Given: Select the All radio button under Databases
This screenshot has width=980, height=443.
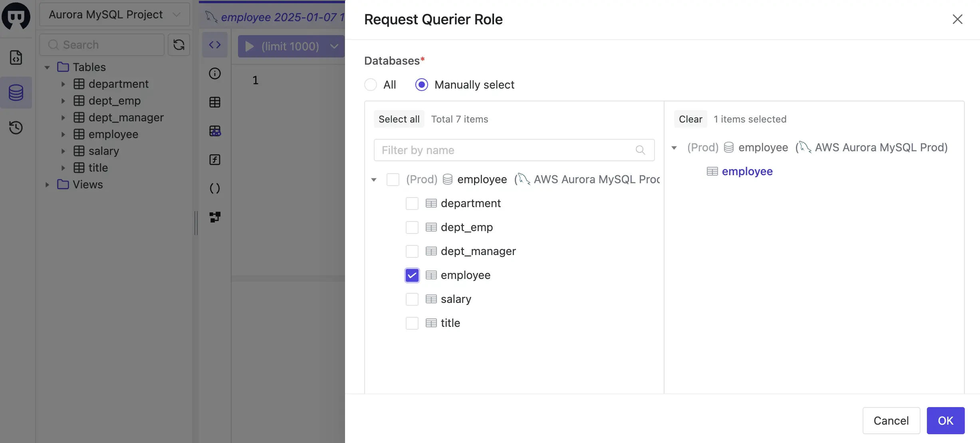Looking at the screenshot, I should (x=371, y=85).
